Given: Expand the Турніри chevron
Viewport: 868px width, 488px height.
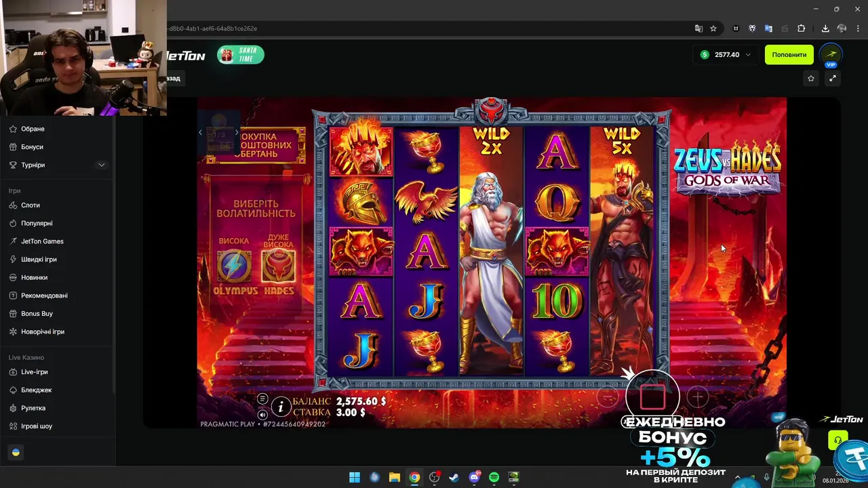Looking at the screenshot, I should [x=102, y=165].
